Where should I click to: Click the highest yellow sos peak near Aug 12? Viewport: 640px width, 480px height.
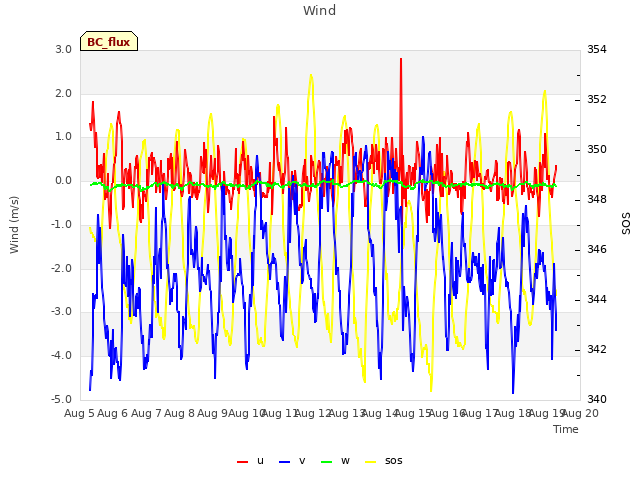click(x=311, y=76)
